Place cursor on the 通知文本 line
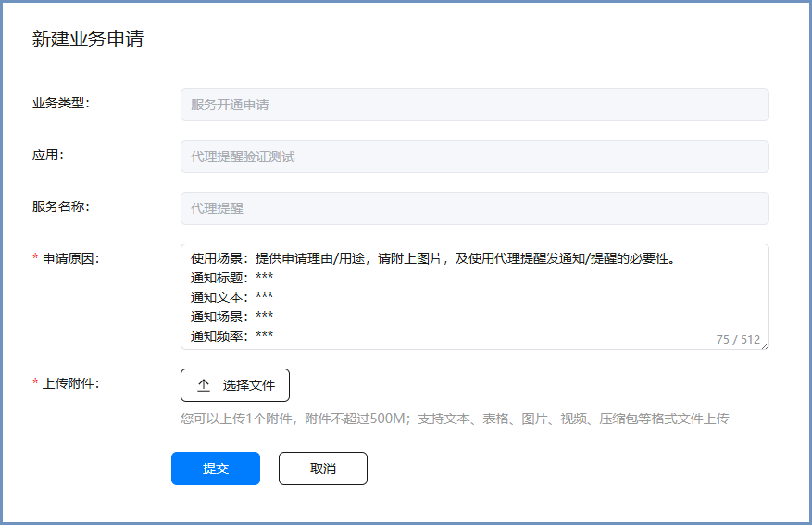 pyautogui.click(x=231, y=297)
